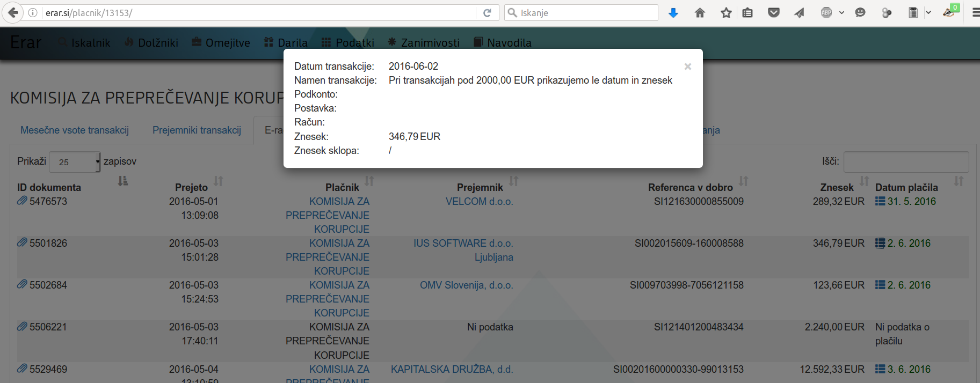Open payer link in row 5476573

[328, 215]
